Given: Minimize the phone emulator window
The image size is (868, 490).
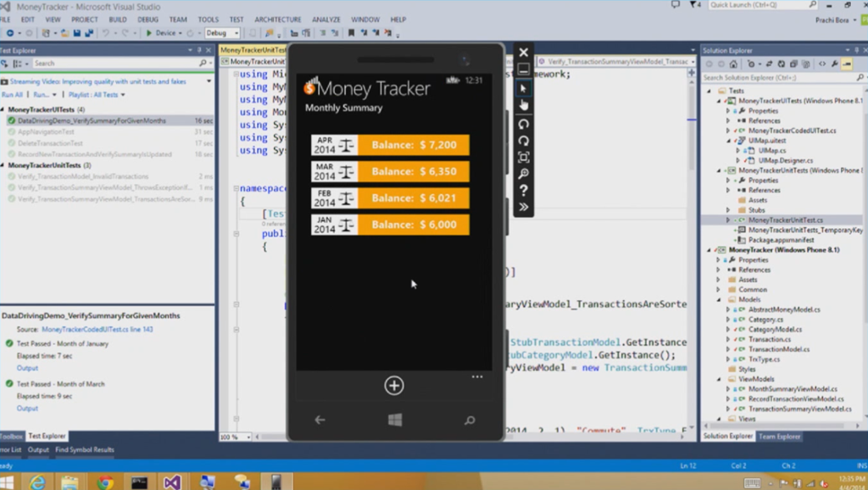Looking at the screenshot, I should 523,70.
